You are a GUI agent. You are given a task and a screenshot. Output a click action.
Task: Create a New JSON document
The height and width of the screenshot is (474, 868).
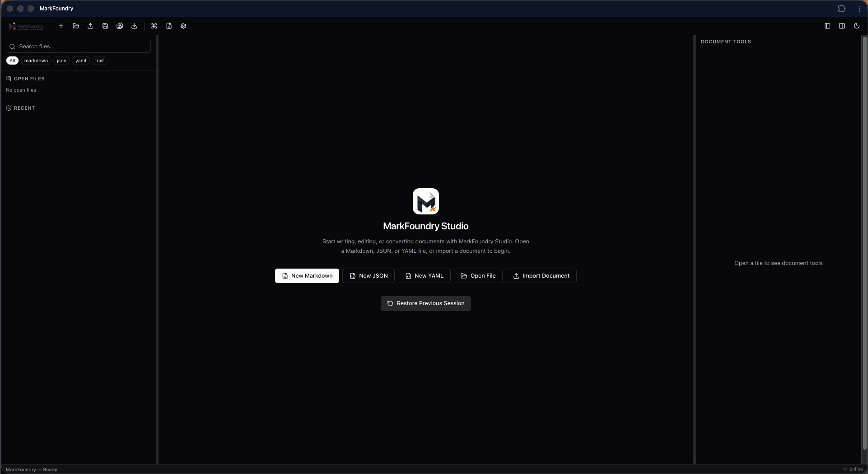point(369,276)
